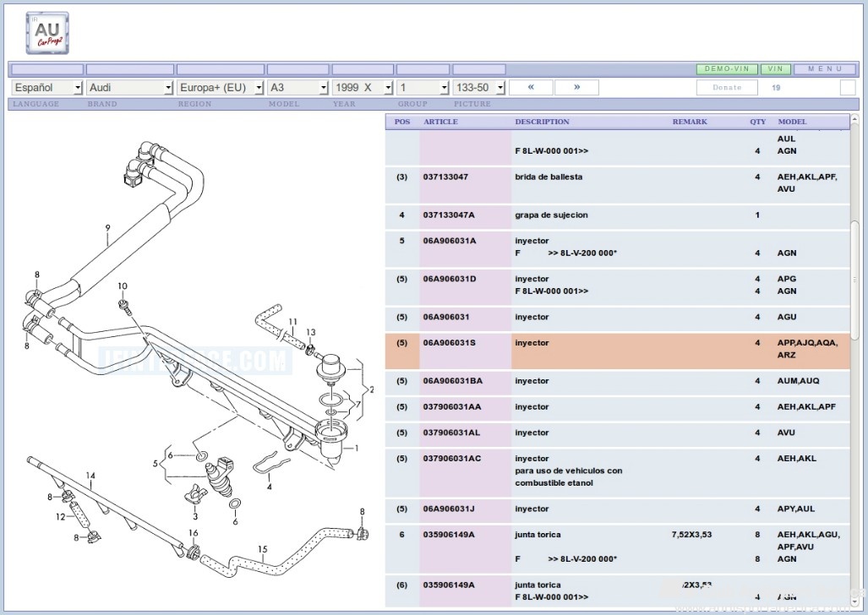Click the "grapa de sujecion" description

551,215
